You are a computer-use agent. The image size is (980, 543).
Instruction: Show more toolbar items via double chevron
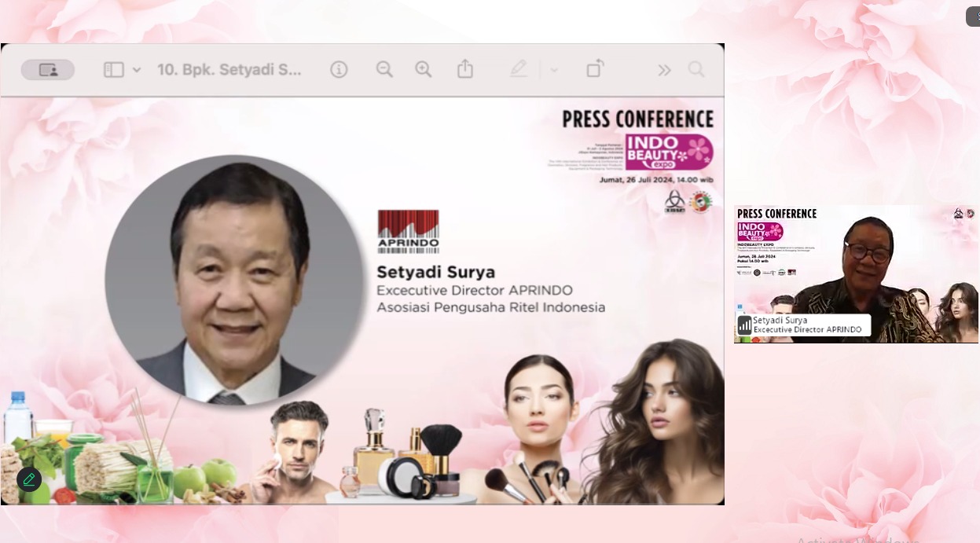pos(665,70)
